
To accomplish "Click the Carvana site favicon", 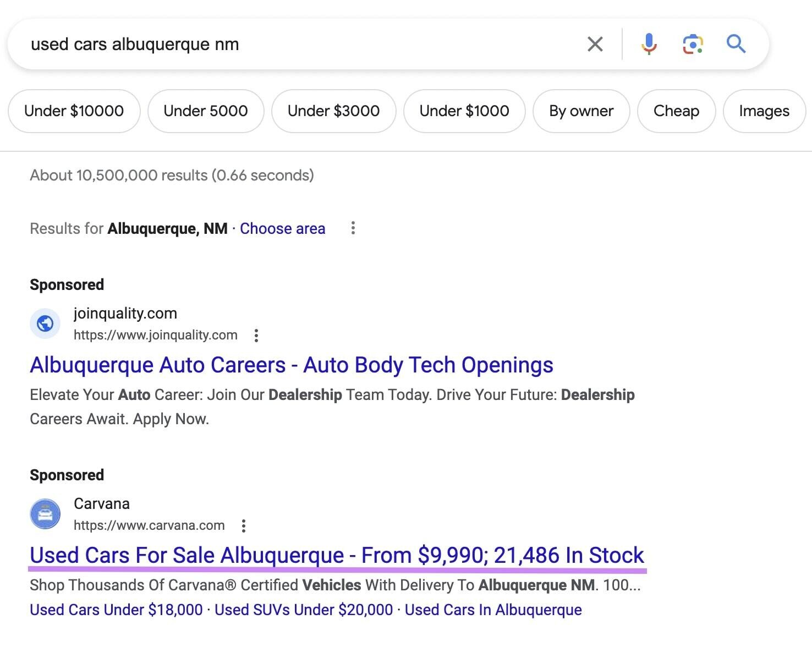I will click(45, 514).
